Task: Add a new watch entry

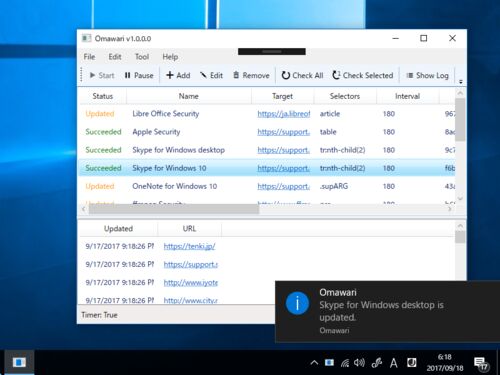Action: (x=178, y=75)
